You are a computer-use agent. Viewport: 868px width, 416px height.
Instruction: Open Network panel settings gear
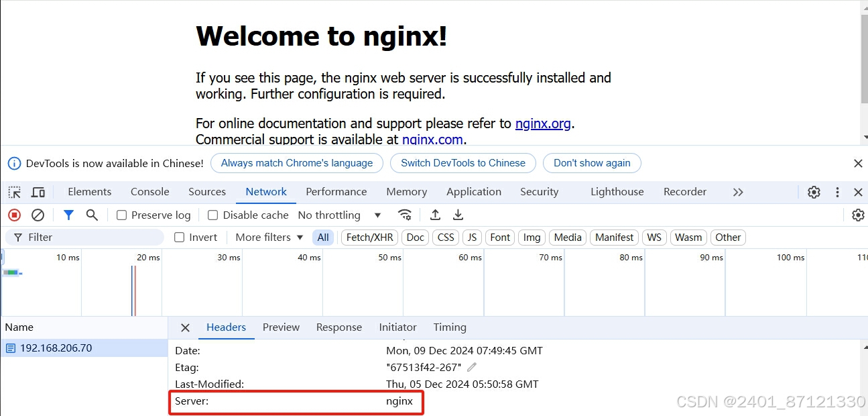coord(858,215)
